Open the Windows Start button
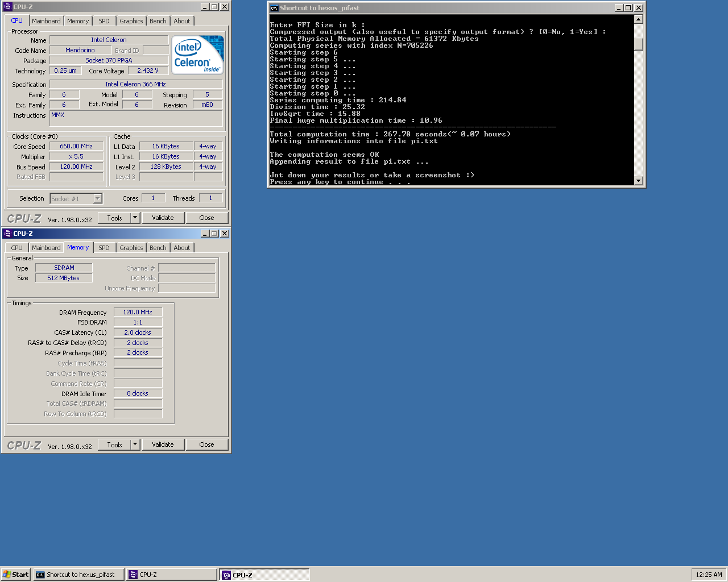 pos(15,575)
